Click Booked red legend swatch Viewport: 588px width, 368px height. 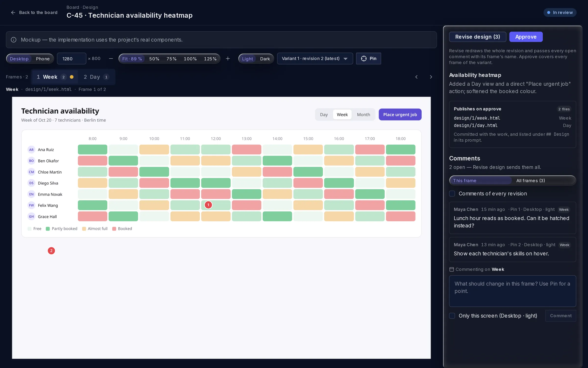[x=114, y=229]
